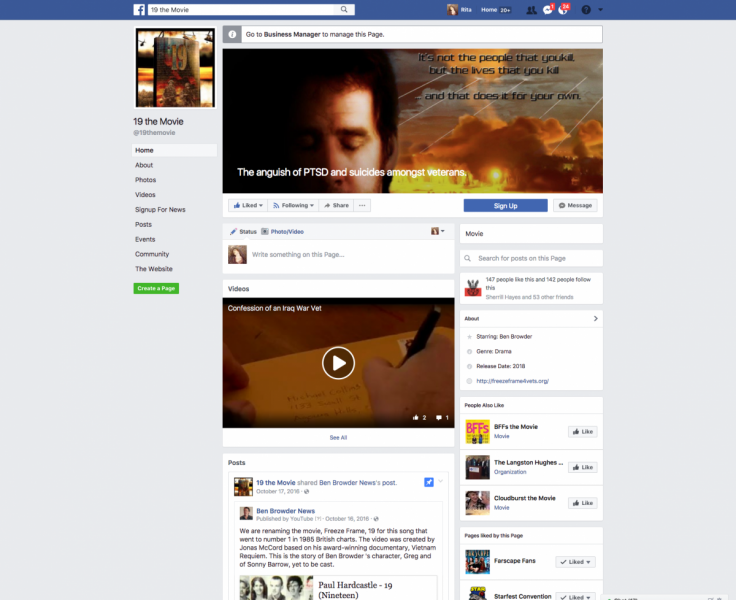The image size is (736, 600).
Task: Expand the About section chevron
Action: click(x=595, y=318)
